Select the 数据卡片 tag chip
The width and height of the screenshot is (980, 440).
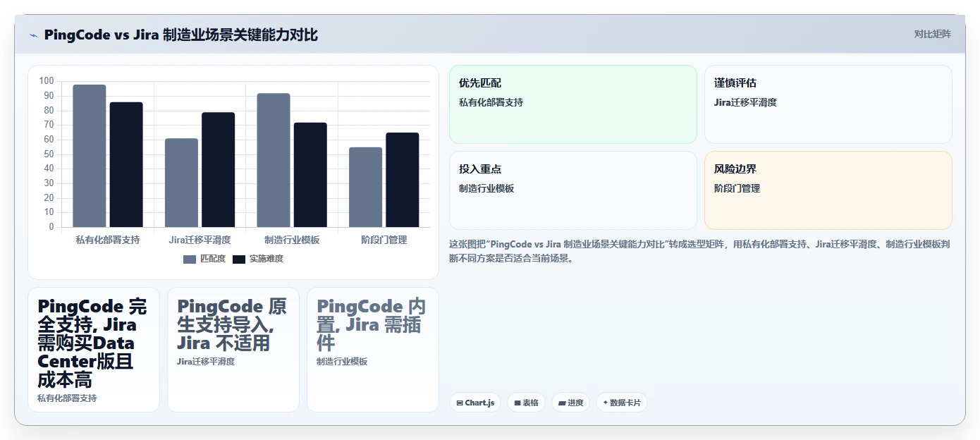click(x=621, y=403)
